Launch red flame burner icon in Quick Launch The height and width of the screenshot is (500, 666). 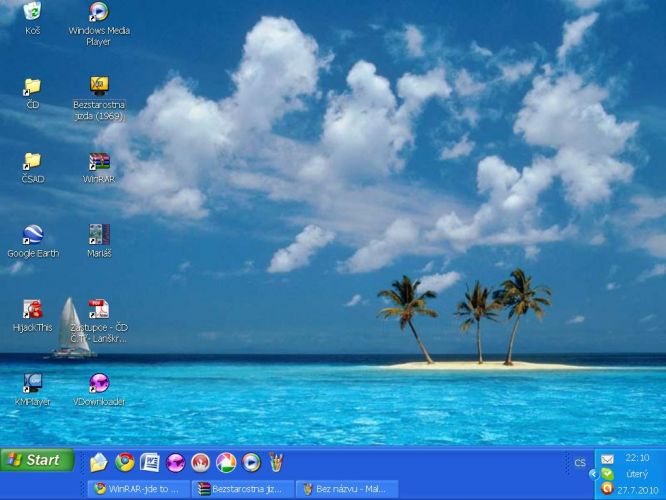200,462
